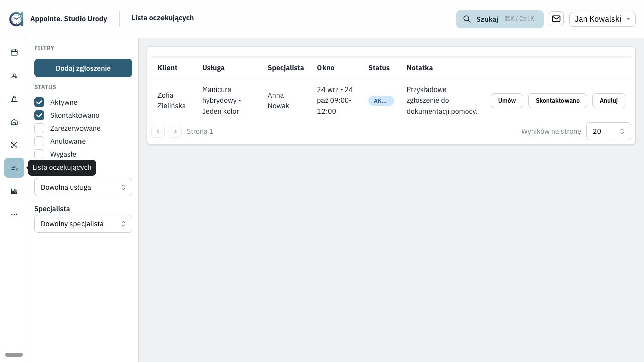Click the magnifier search icon

[x=467, y=19]
